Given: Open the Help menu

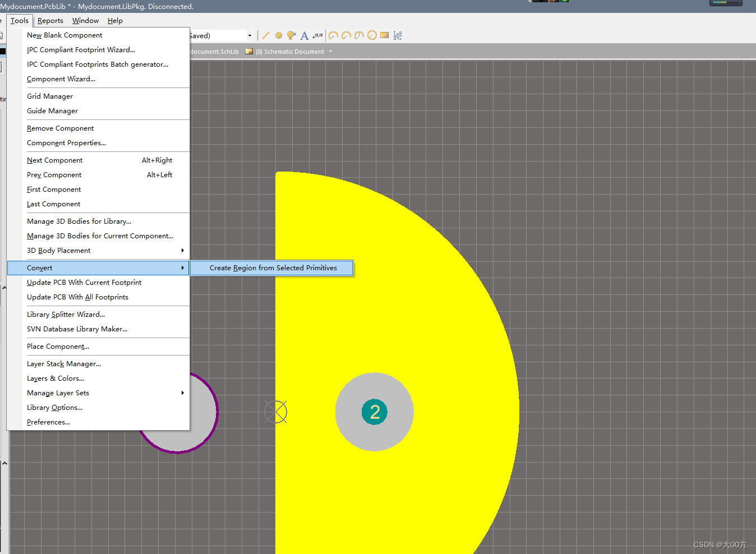Looking at the screenshot, I should pyautogui.click(x=115, y=20).
